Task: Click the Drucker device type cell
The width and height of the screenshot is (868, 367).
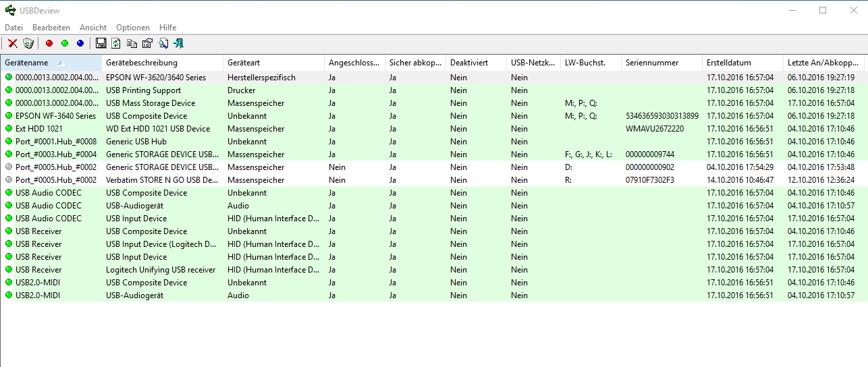Action: tap(242, 90)
